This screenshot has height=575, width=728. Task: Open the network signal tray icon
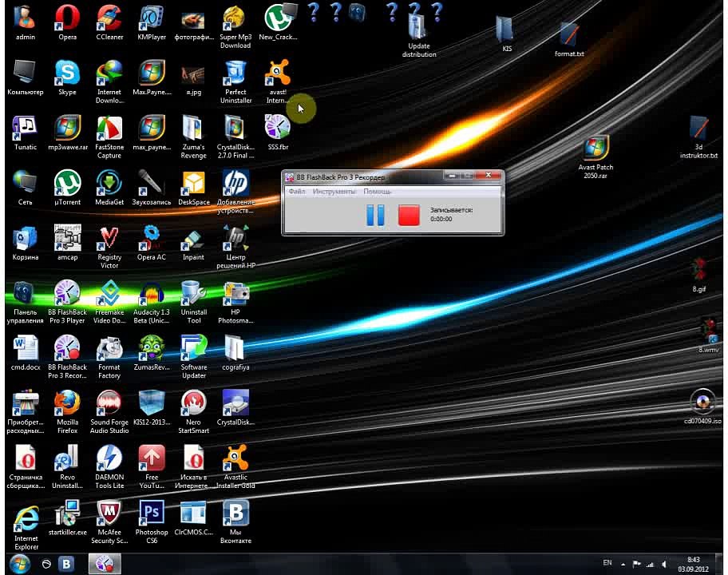click(651, 565)
